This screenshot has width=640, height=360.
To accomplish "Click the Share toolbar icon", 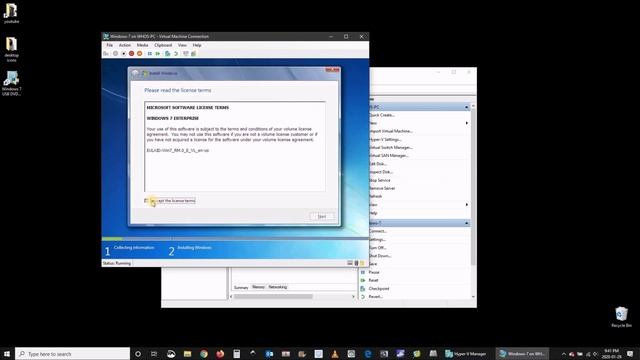I will pos(194,53).
